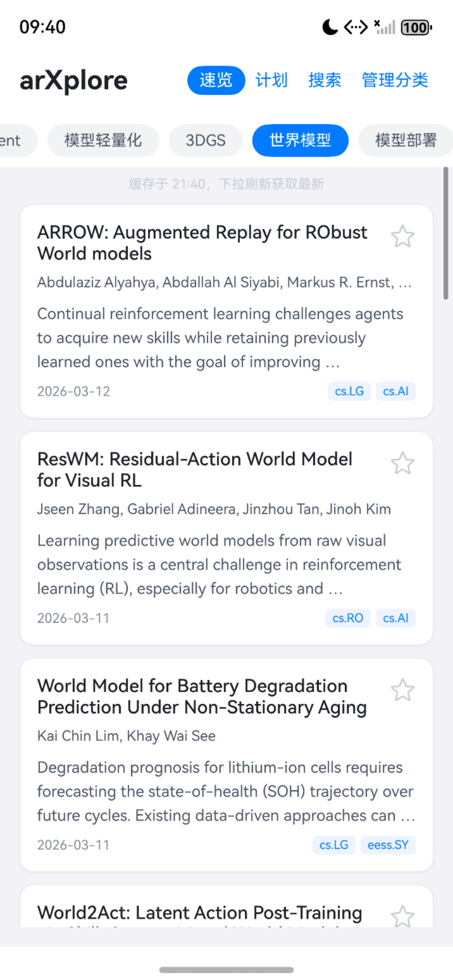This screenshot has height=980, width=453.
Task: Tap the battery indicator in status bar
Action: (417, 27)
